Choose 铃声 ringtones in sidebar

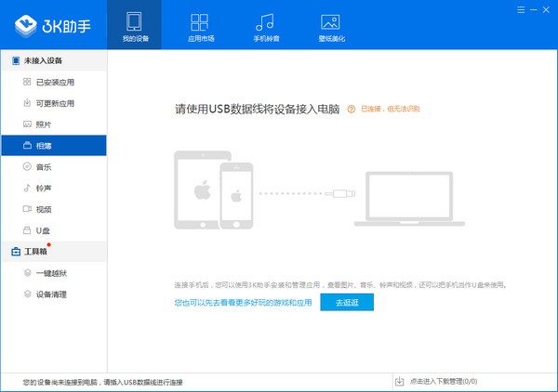point(43,188)
